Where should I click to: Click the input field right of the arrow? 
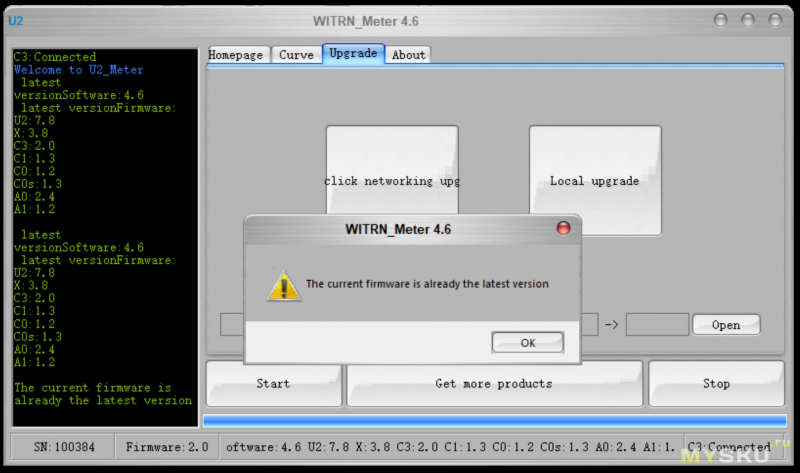tap(657, 325)
